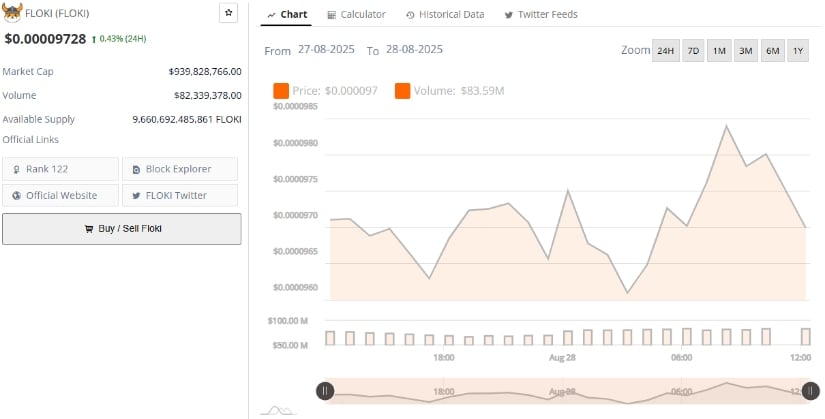
Task: Click the $100.00 M volume axis label
Action: coord(288,321)
